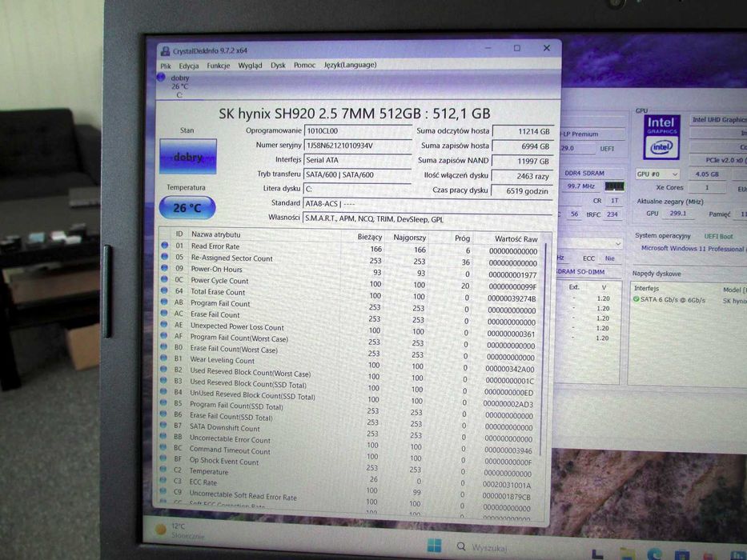Image resolution: width=747 pixels, height=560 pixels.
Task: Open the Edycja menu
Action: point(189,66)
